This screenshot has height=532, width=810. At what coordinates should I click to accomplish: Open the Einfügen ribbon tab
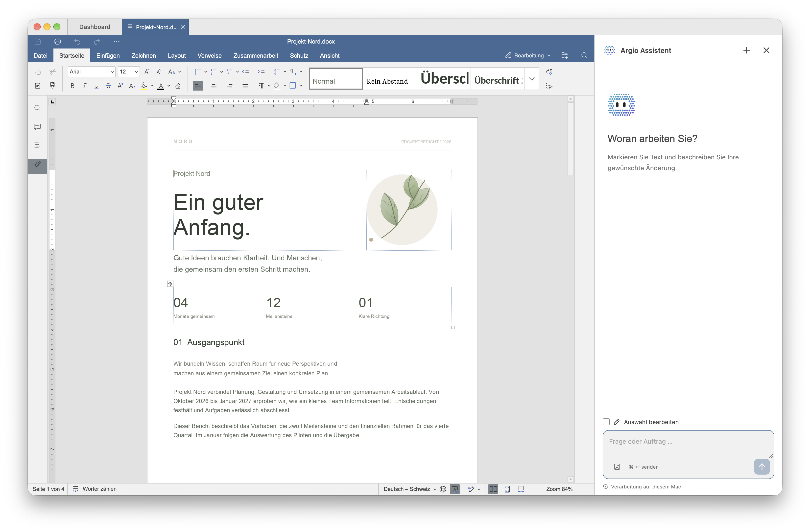tap(108, 55)
